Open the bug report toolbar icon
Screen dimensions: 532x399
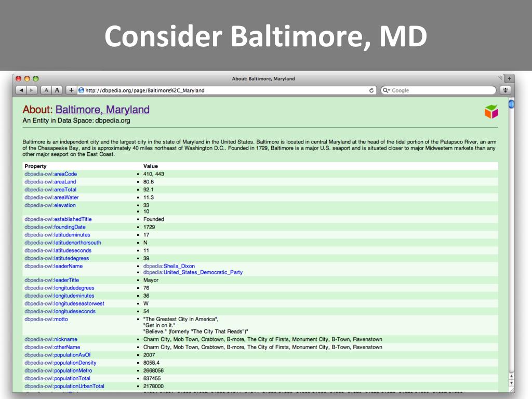point(506,90)
